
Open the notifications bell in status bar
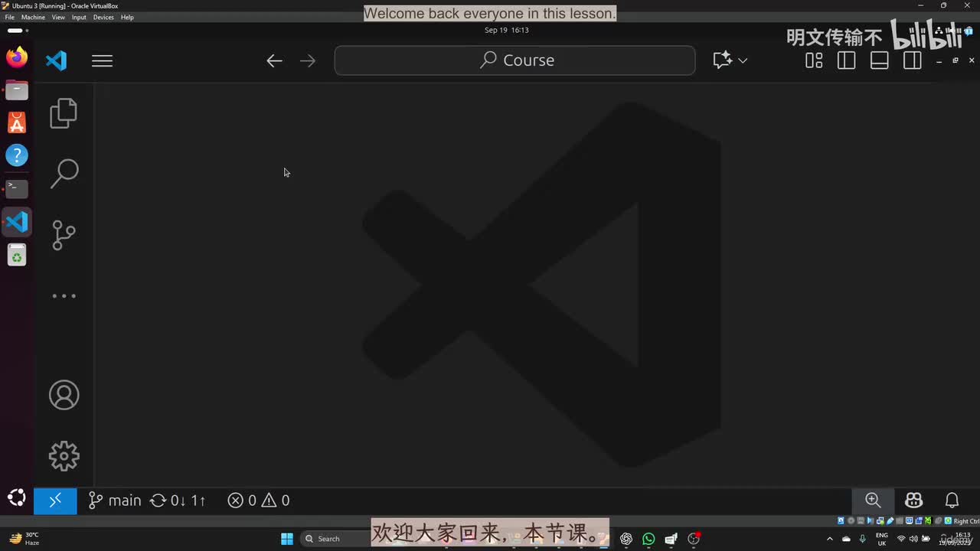click(952, 500)
